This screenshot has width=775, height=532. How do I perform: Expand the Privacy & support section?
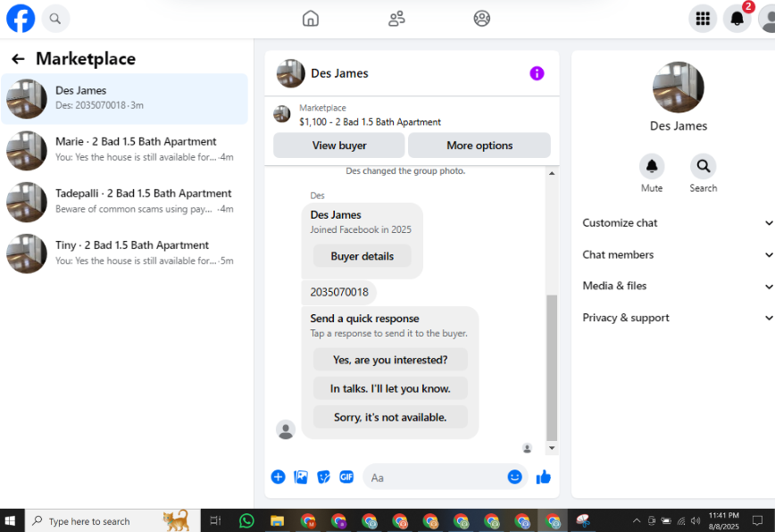pyautogui.click(x=677, y=318)
